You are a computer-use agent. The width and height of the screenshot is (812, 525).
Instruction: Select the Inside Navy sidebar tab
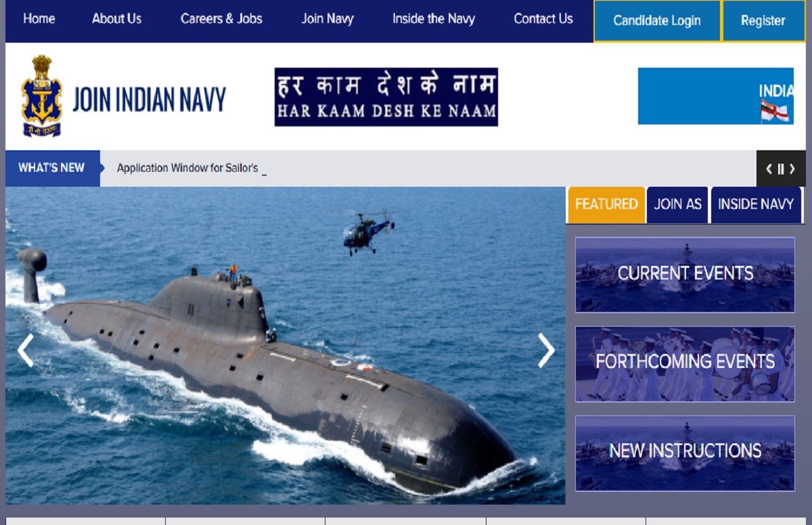click(x=755, y=204)
